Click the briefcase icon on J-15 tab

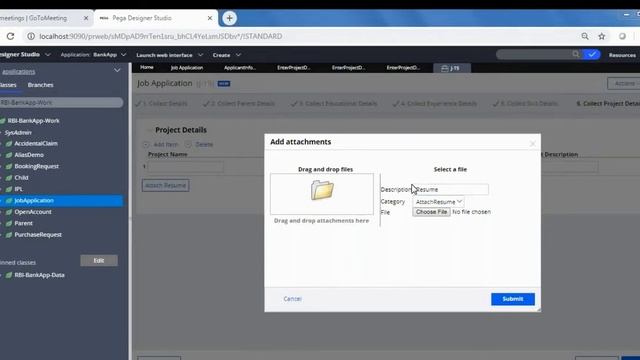pos(444,68)
